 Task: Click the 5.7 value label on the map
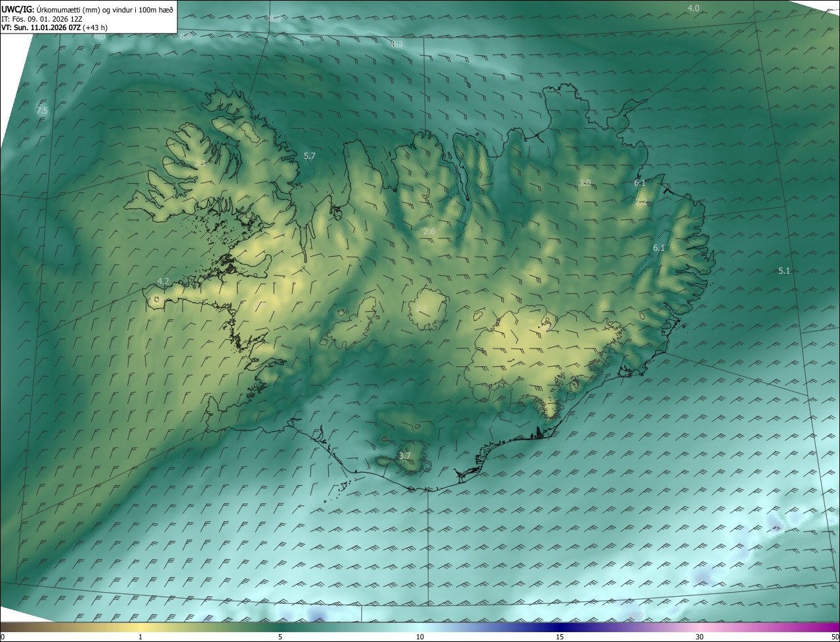[x=310, y=156]
